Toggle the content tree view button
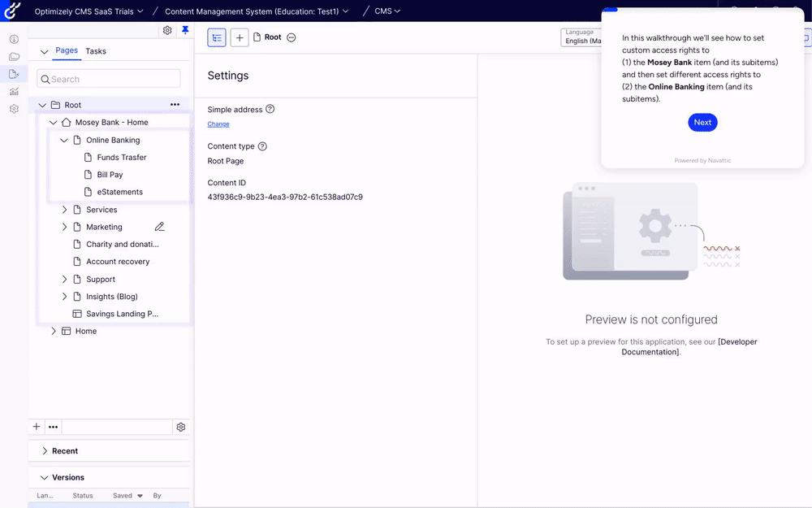Viewport: 812px width, 508px height. click(217, 37)
